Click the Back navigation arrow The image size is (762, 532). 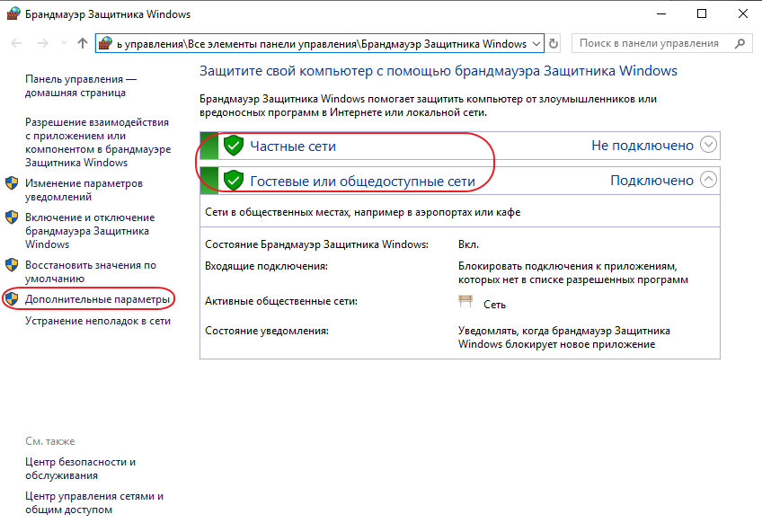click(16, 44)
